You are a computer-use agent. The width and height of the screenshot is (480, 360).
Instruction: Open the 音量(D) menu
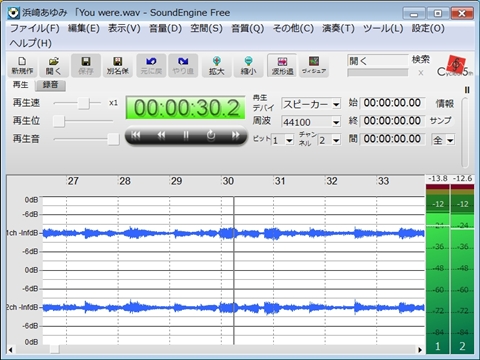(165, 28)
